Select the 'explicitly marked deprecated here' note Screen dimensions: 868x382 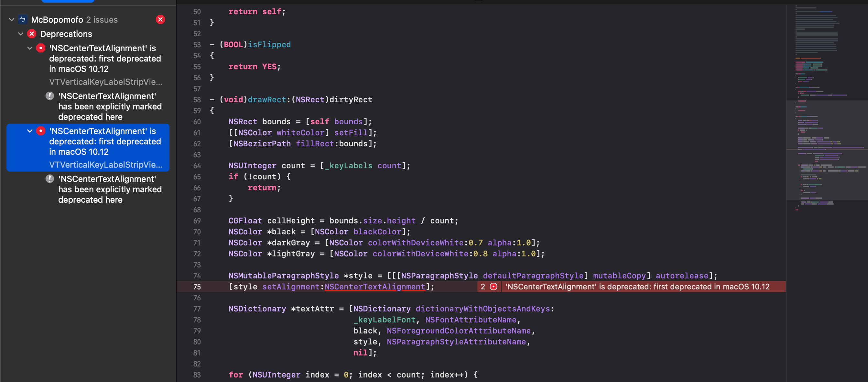coord(110,107)
